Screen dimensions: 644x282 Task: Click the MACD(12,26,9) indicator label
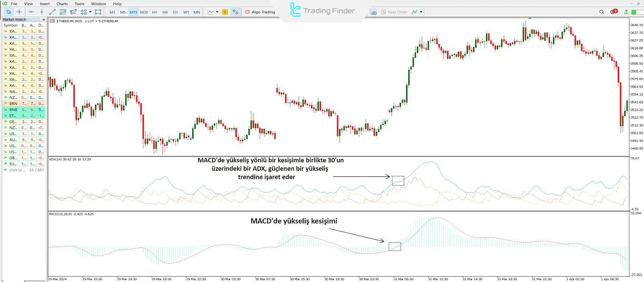click(x=71, y=214)
